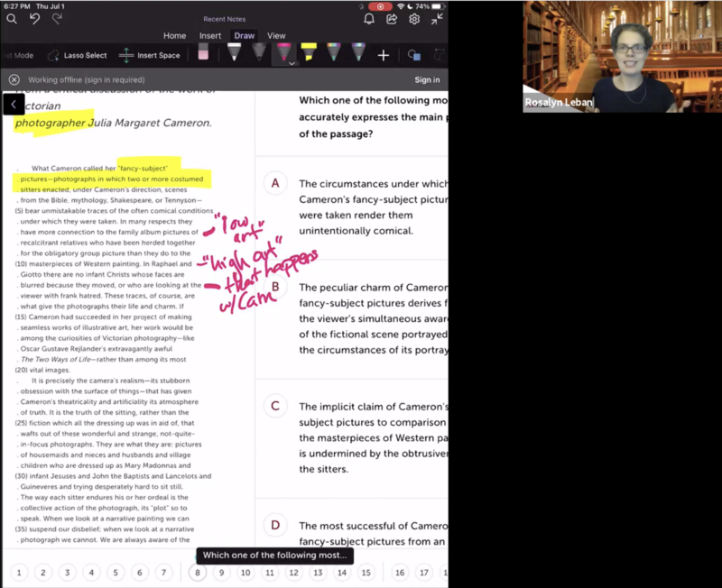The image size is (722, 588).
Task: Undo the last drawing stroke
Action: pyautogui.click(x=35, y=18)
